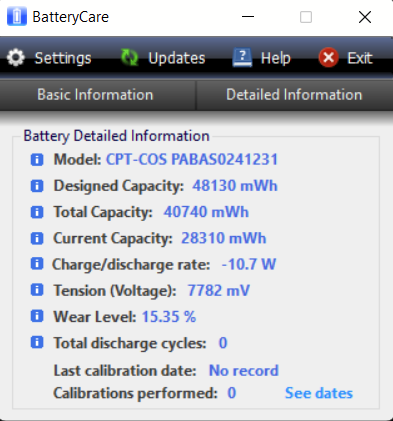
Task: Click info icon beside Total discharge cycles
Action: (37, 342)
